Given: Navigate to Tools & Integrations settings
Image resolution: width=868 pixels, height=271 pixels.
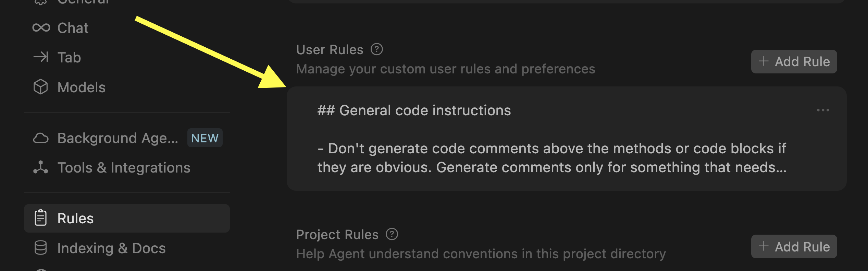Looking at the screenshot, I should coord(124,168).
